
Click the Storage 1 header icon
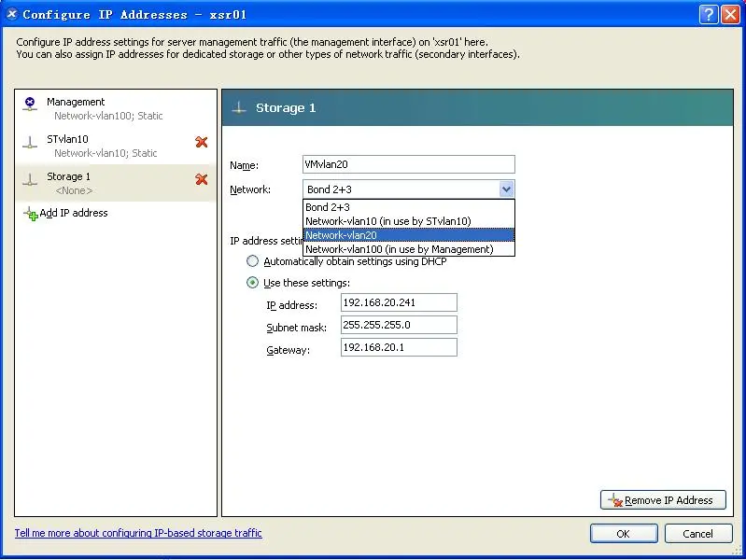point(239,107)
